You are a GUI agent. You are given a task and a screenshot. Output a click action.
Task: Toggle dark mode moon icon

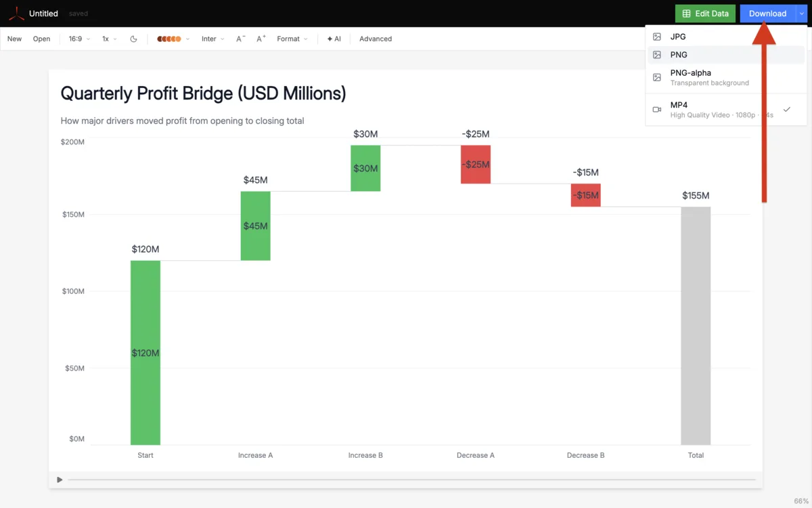click(133, 39)
